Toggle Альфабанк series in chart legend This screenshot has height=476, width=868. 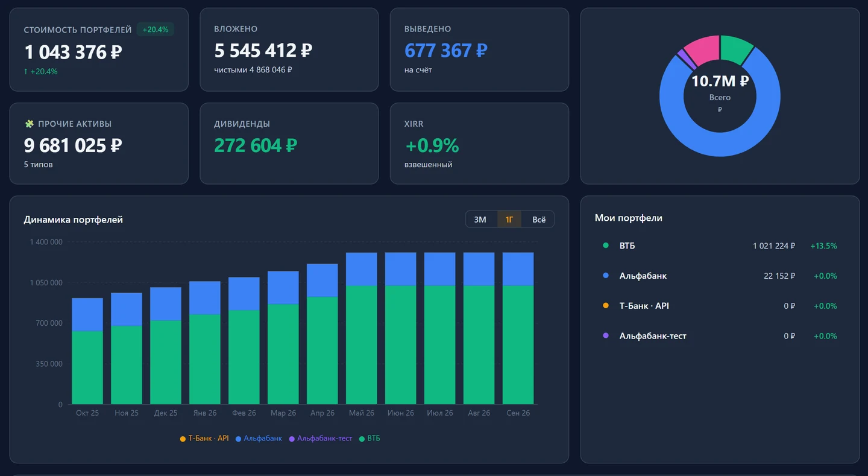[x=259, y=439]
